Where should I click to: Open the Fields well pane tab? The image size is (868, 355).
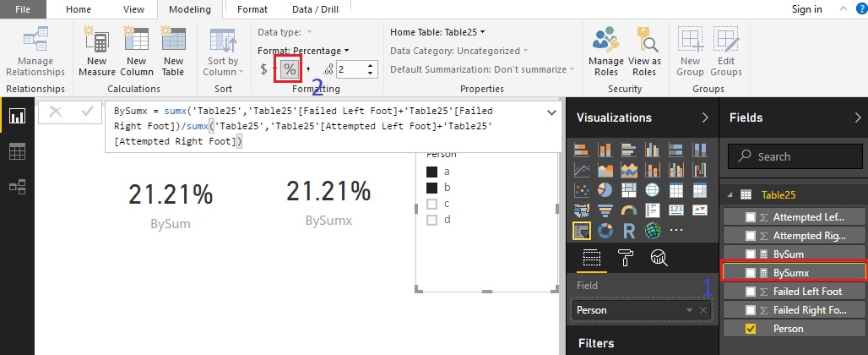click(591, 258)
